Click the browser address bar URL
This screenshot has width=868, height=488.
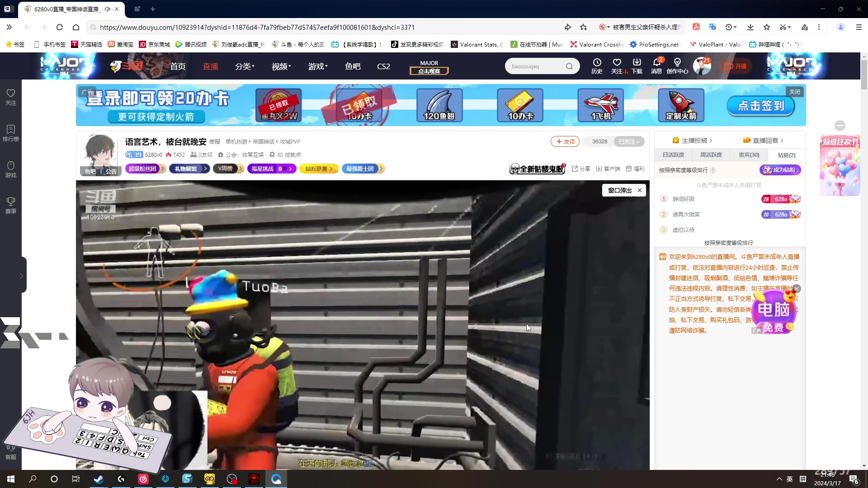(257, 27)
